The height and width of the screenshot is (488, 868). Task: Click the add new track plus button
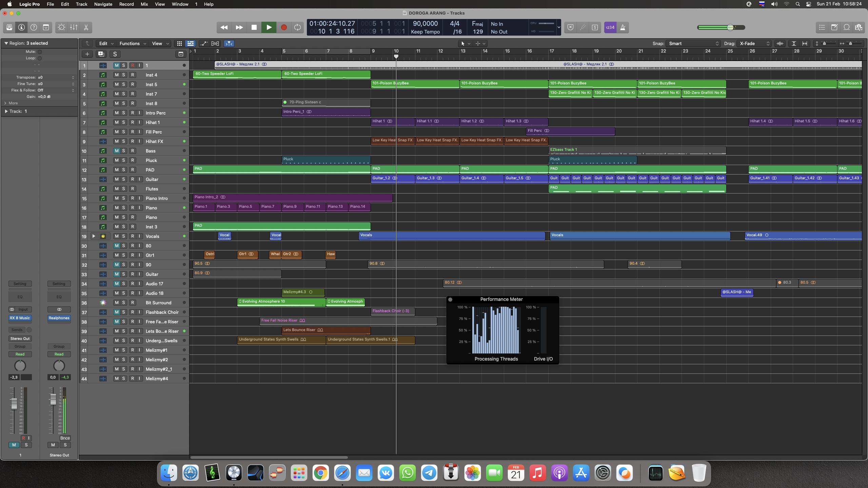click(87, 54)
